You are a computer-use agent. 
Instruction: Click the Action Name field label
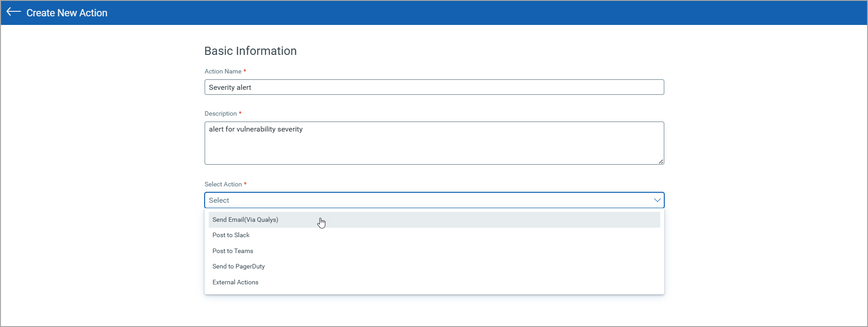tap(223, 71)
